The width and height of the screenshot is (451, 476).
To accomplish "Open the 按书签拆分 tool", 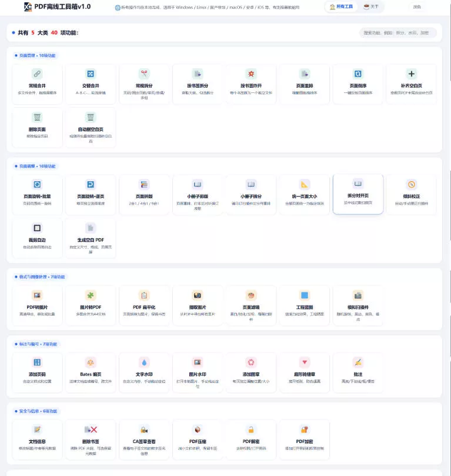I will tap(198, 84).
